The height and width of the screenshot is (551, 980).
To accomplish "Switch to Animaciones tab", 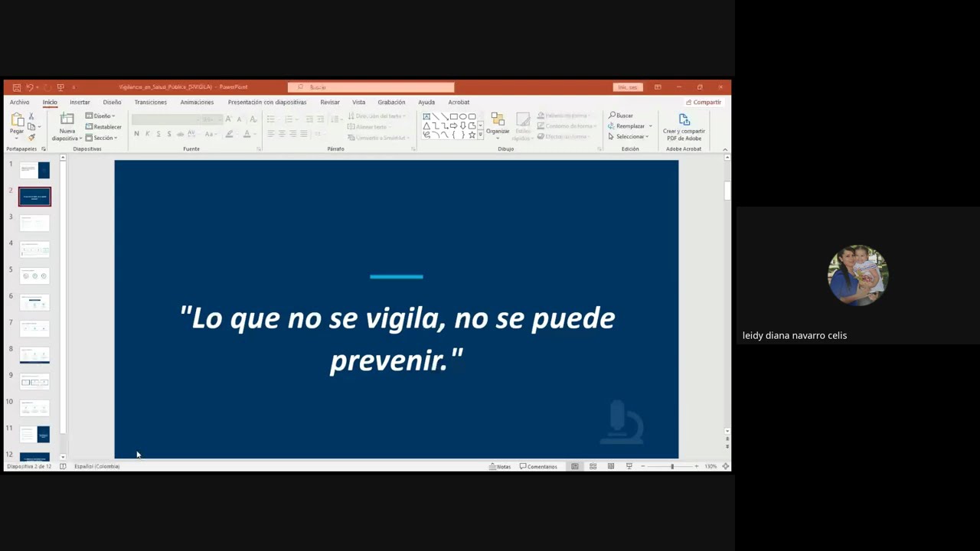I will click(197, 102).
